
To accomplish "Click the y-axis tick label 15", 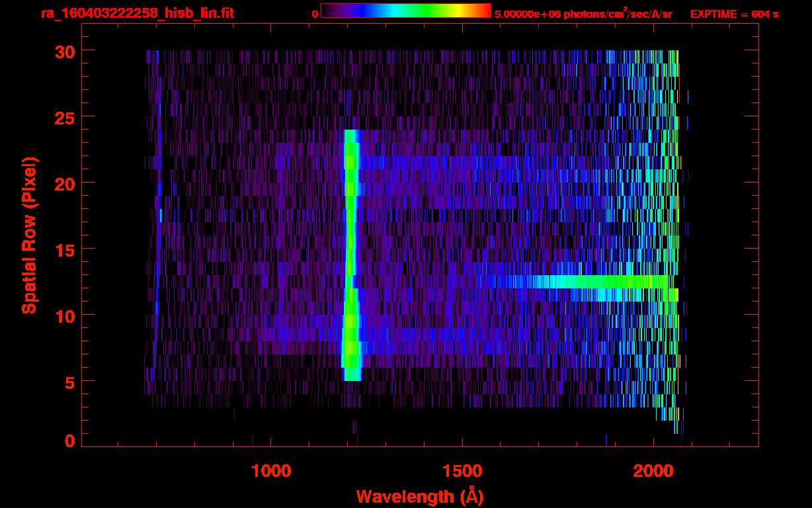I will click(63, 249).
